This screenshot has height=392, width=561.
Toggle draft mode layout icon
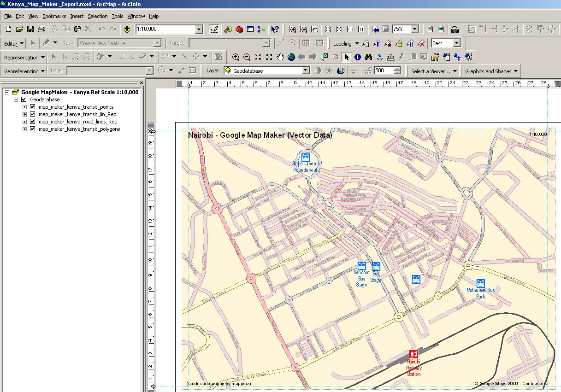pyautogui.click(x=430, y=29)
